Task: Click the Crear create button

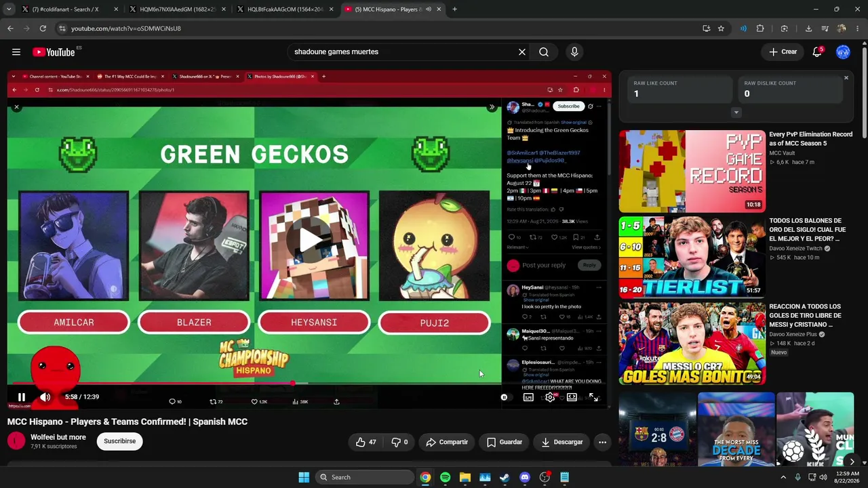Action: click(x=783, y=52)
